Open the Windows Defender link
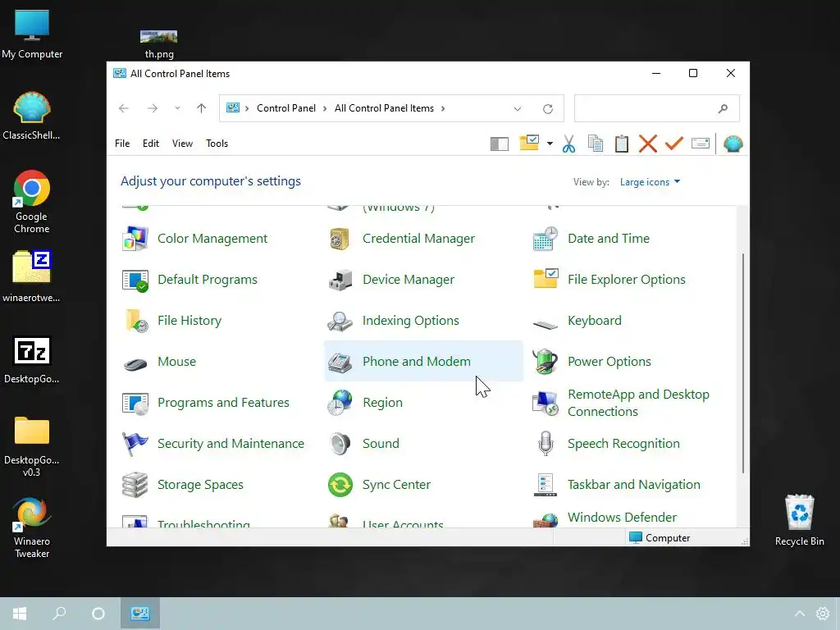Screen dimensions: 840x630 622,518
